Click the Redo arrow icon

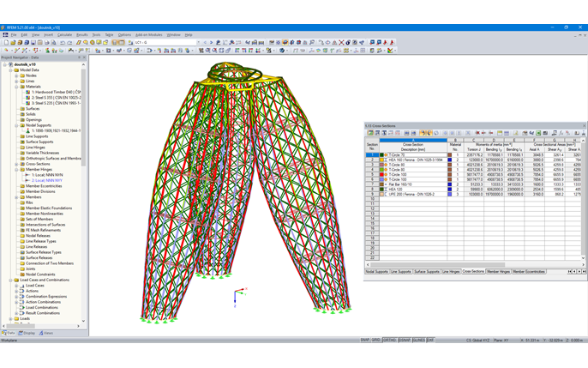[69, 42]
